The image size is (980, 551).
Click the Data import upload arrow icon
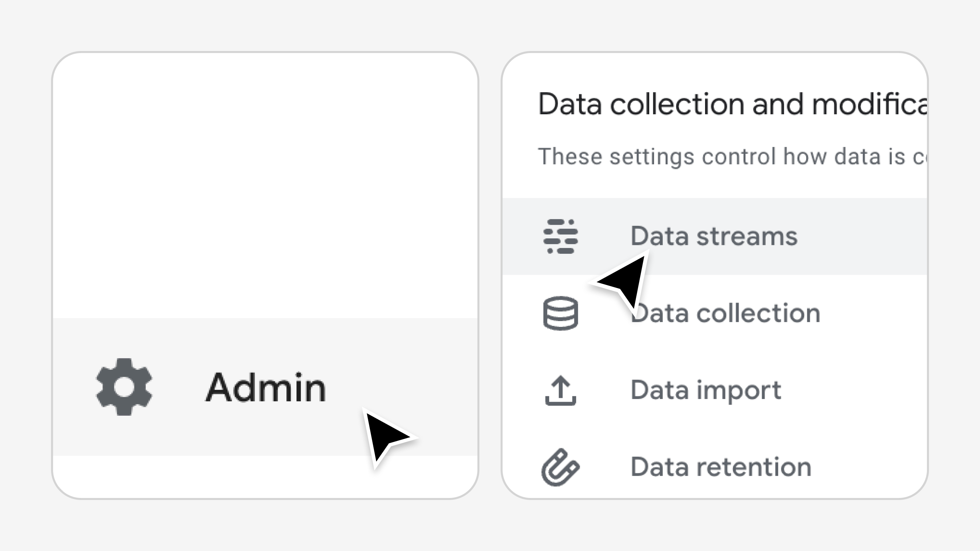coord(560,390)
